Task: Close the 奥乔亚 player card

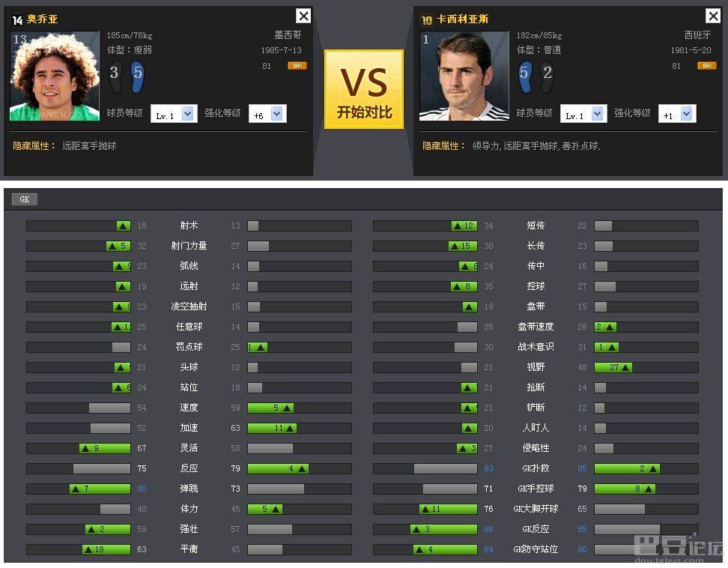Action: point(303,16)
